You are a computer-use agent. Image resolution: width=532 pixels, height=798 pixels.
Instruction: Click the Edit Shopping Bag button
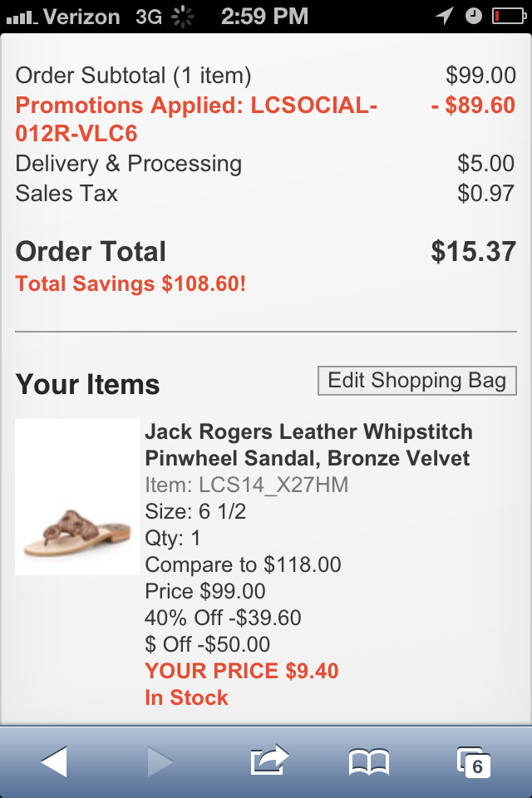(416, 381)
